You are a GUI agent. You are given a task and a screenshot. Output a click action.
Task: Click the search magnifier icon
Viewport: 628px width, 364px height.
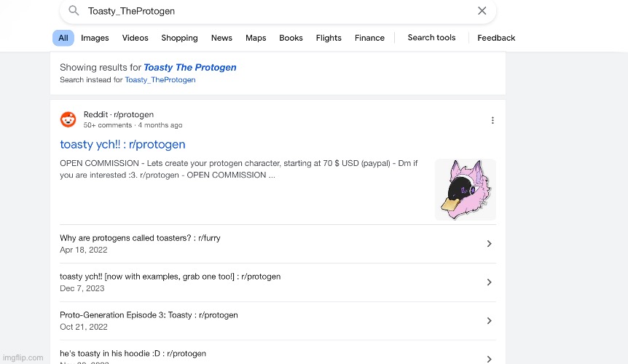click(x=74, y=11)
